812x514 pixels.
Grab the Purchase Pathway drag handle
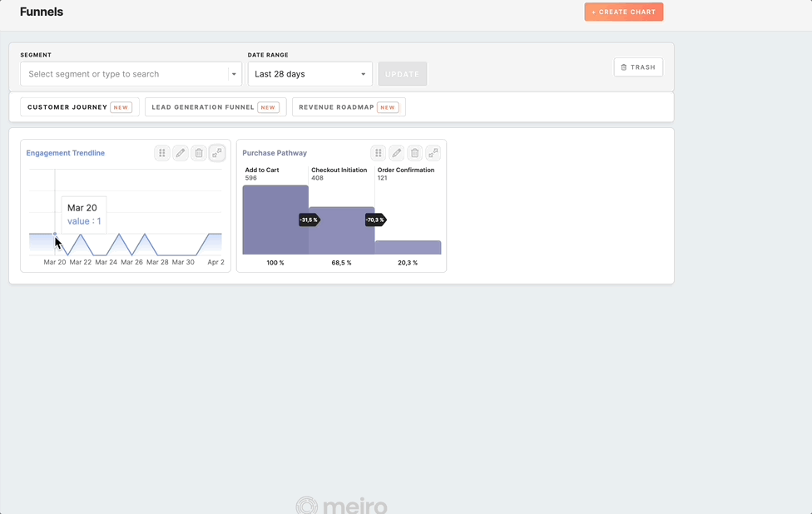pos(377,153)
